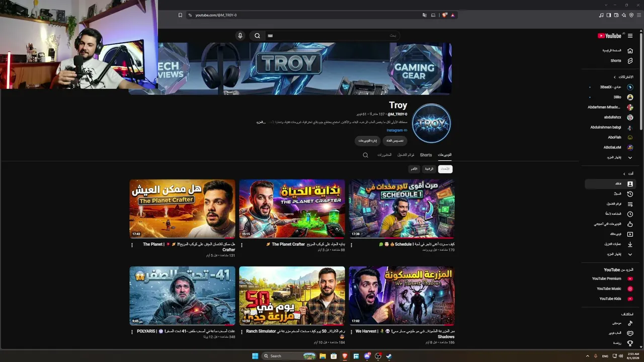Open the Instagram link
The height and width of the screenshot is (362, 644).
[397, 130]
